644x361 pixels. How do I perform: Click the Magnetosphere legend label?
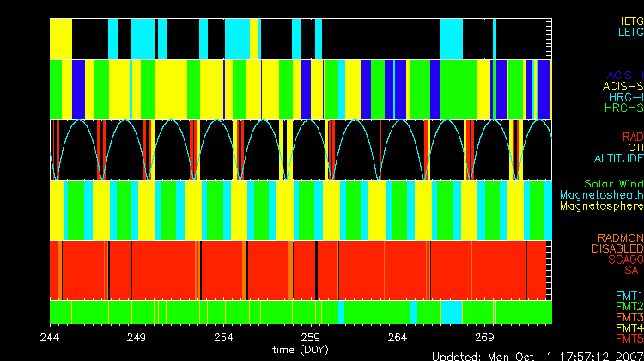pyautogui.click(x=600, y=206)
